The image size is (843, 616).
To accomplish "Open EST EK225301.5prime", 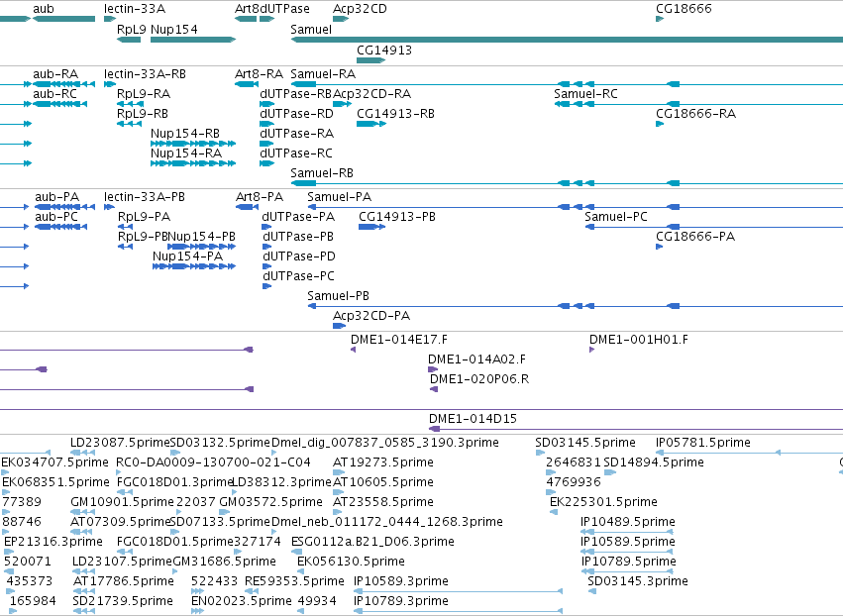I will pos(603,502).
